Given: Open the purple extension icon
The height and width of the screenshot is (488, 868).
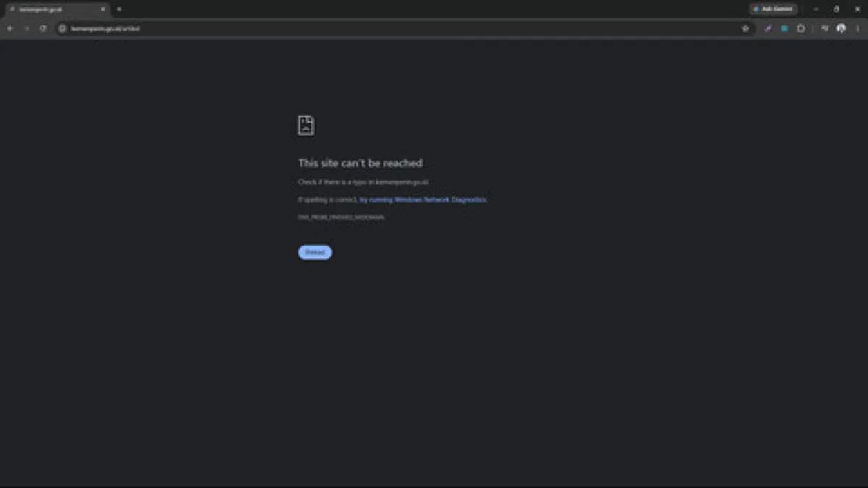Looking at the screenshot, I should [x=768, y=28].
